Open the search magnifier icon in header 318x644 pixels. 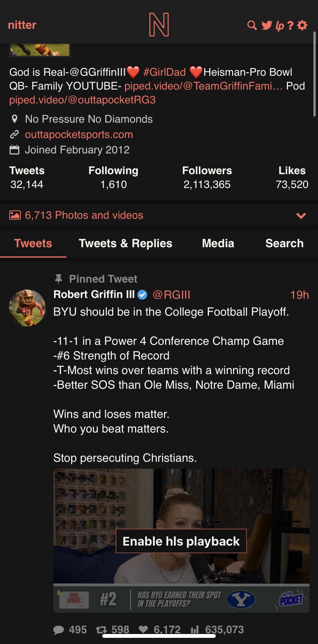[x=252, y=25]
